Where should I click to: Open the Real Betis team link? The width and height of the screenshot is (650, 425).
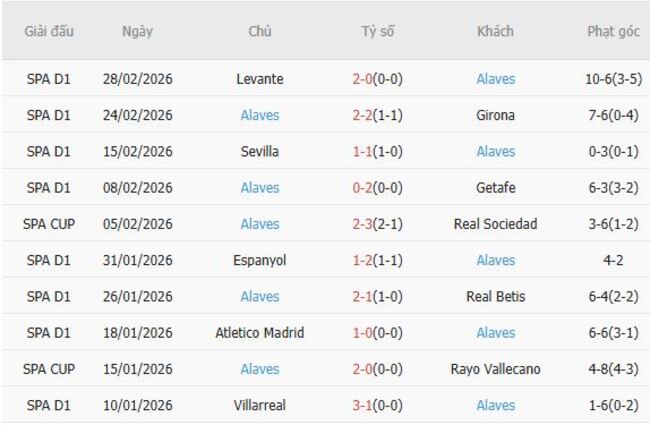point(496,296)
